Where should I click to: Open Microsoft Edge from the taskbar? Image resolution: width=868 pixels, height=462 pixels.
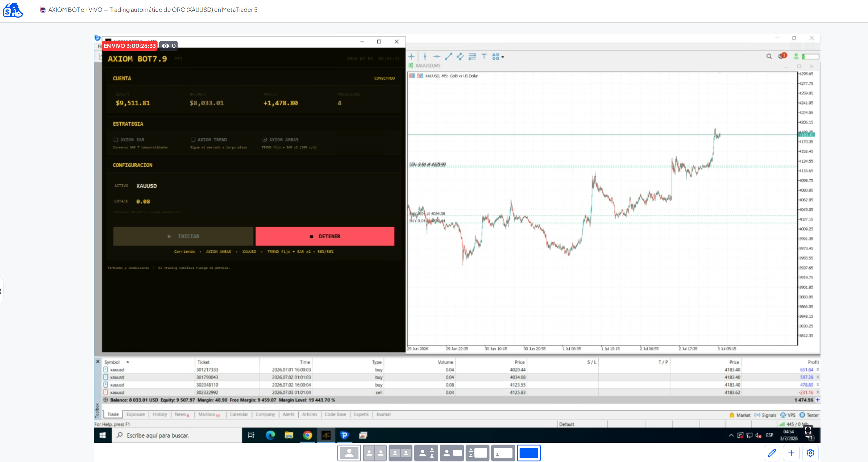click(x=270, y=435)
